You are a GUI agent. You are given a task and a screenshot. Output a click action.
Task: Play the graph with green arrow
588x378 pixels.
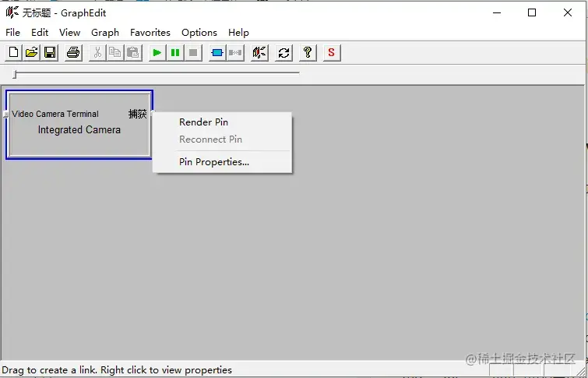pyautogui.click(x=157, y=52)
